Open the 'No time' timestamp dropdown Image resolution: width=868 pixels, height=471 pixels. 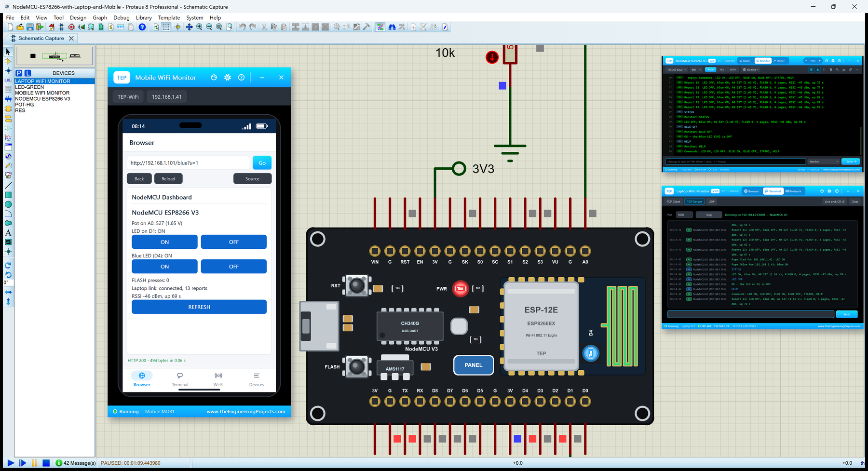pos(751,69)
